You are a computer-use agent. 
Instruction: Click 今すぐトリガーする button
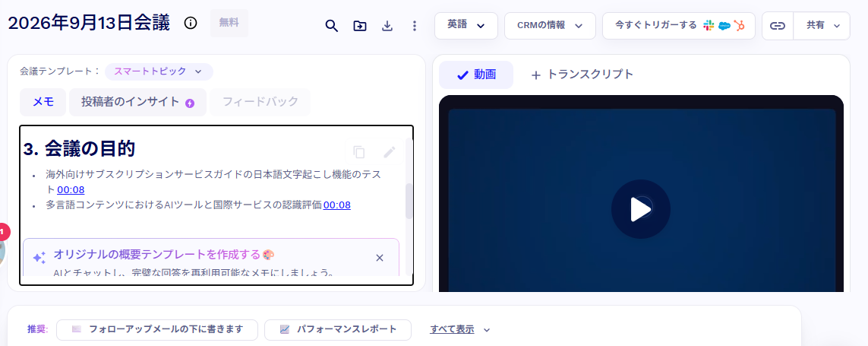pos(679,26)
